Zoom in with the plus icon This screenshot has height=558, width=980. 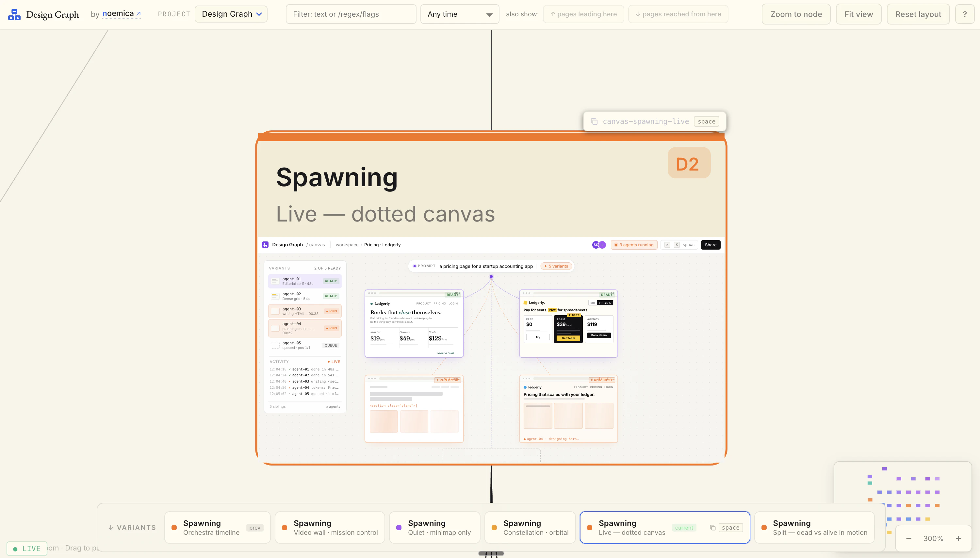click(x=958, y=538)
